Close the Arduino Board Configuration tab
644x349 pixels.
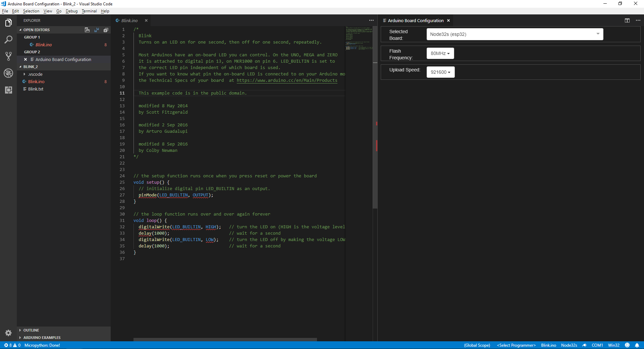pyautogui.click(x=448, y=20)
